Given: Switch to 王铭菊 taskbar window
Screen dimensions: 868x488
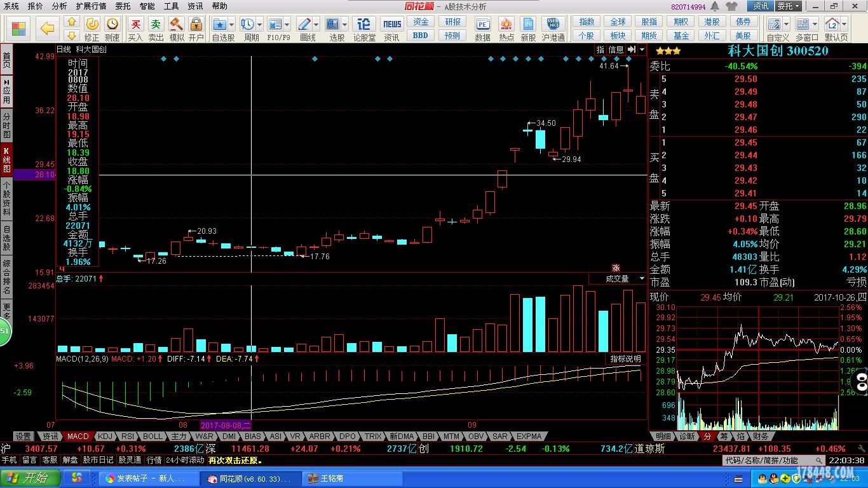Looking at the screenshot, I should click(x=352, y=478).
